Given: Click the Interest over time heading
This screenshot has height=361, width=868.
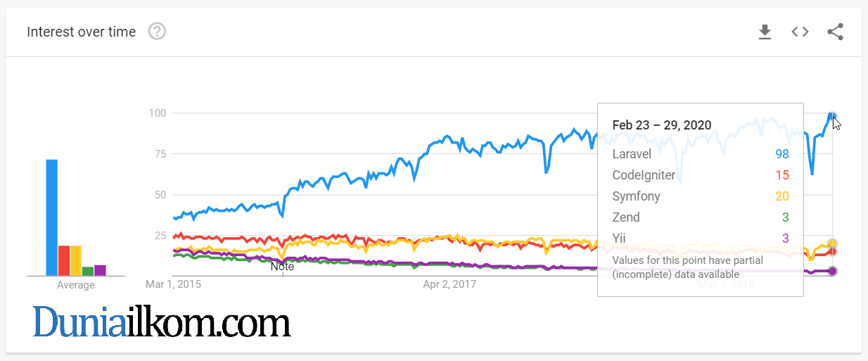Looking at the screenshot, I should point(82,32).
